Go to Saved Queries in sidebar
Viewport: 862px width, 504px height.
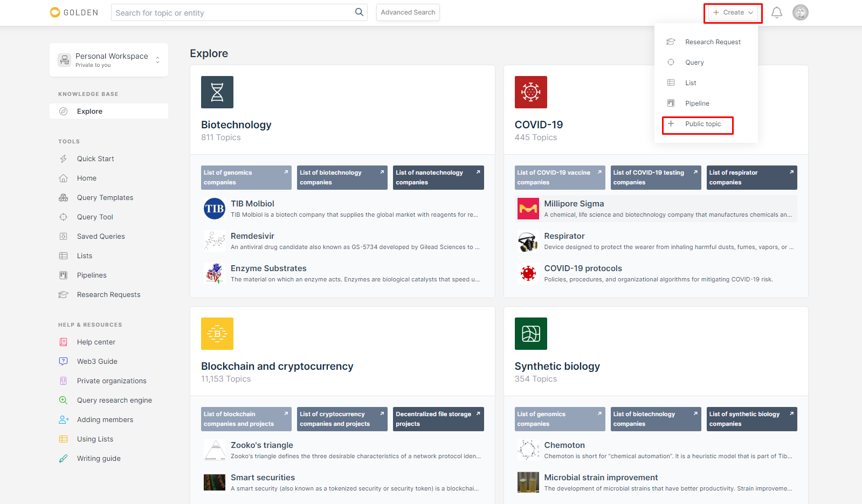(x=101, y=237)
